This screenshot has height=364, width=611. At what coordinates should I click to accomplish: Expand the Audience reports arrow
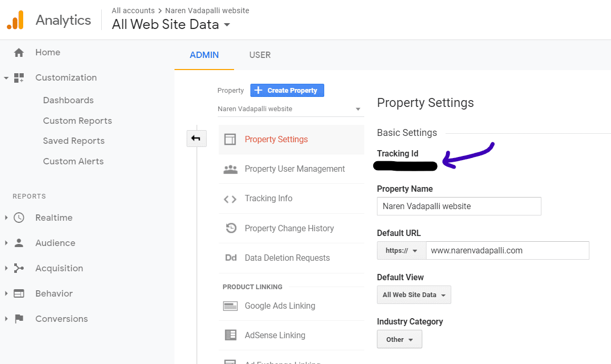[x=6, y=243]
